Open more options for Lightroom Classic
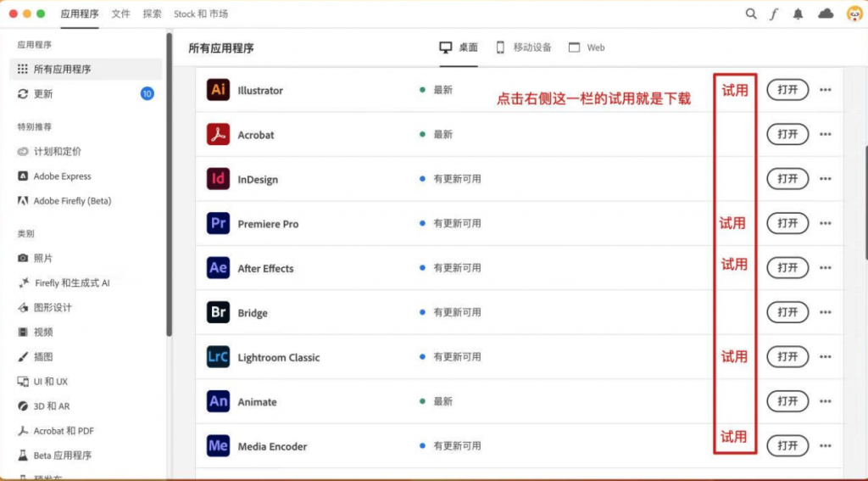868x481 pixels. tap(826, 357)
